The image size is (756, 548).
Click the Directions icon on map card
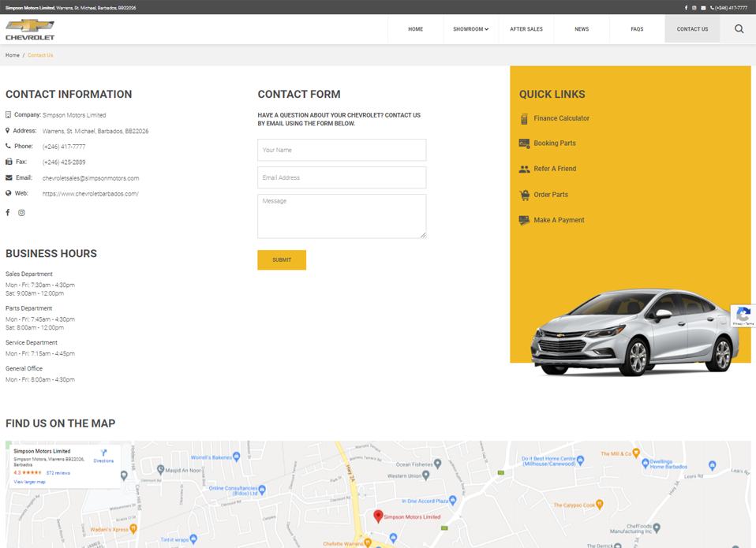coord(103,454)
